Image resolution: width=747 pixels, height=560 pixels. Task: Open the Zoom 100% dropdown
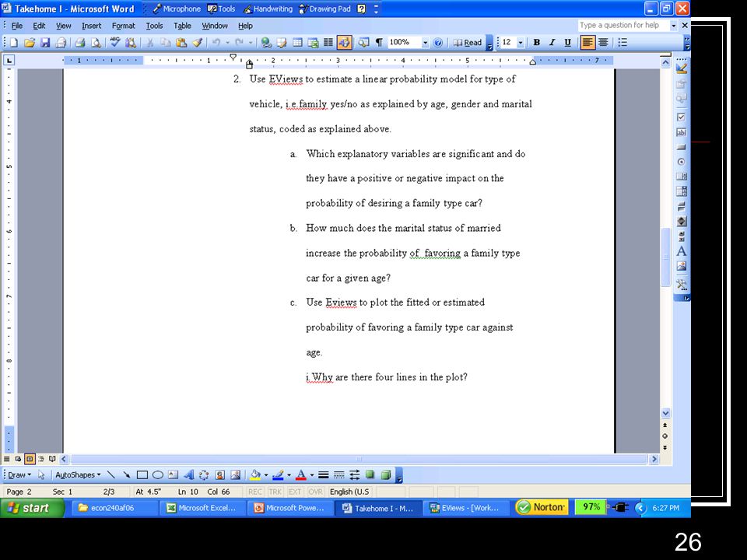click(x=425, y=42)
